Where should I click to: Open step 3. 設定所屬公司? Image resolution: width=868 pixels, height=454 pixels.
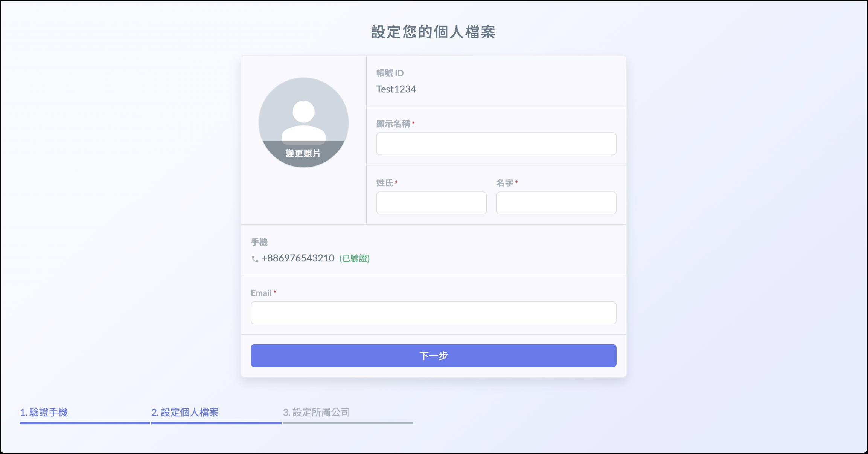tap(316, 412)
